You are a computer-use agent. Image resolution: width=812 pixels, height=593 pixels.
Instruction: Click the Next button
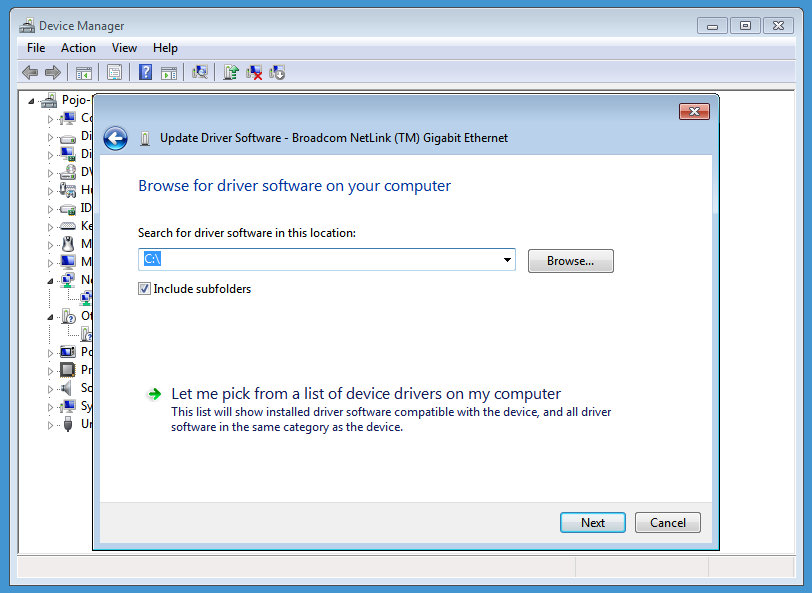point(593,523)
